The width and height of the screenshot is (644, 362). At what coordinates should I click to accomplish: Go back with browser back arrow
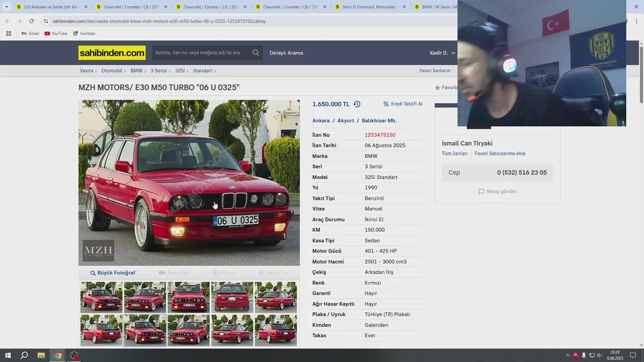point(7,21)
